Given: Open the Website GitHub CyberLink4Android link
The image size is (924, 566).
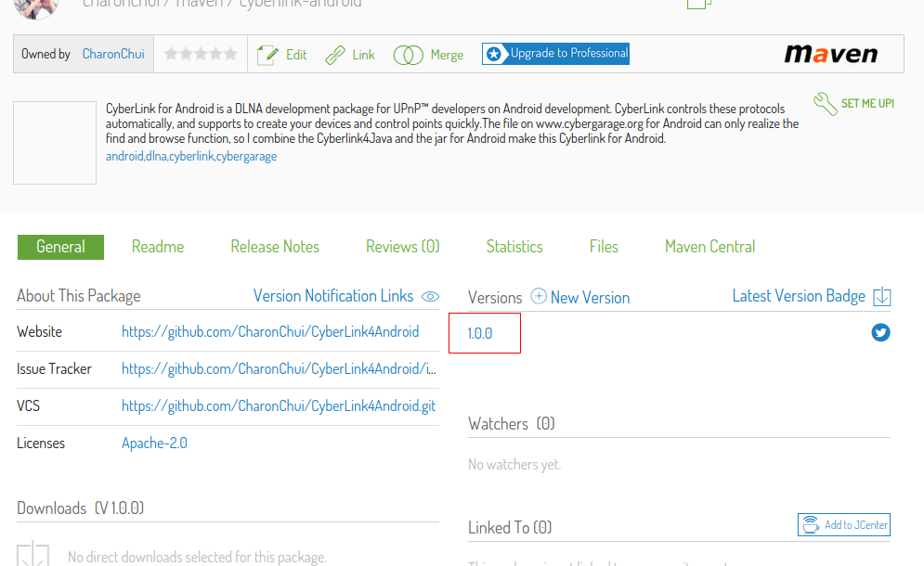Looking at the screenshot, I should pyautogui.click(x=270, y=331).
